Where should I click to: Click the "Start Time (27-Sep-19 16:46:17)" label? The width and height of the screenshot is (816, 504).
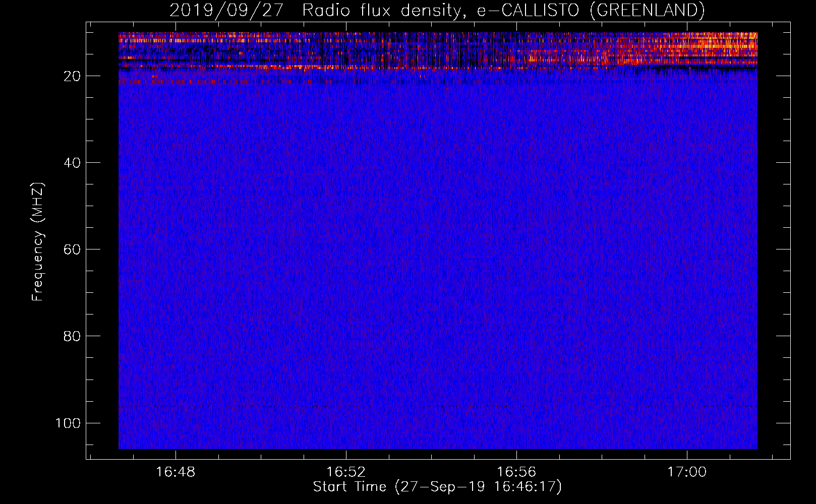[437, 487]
